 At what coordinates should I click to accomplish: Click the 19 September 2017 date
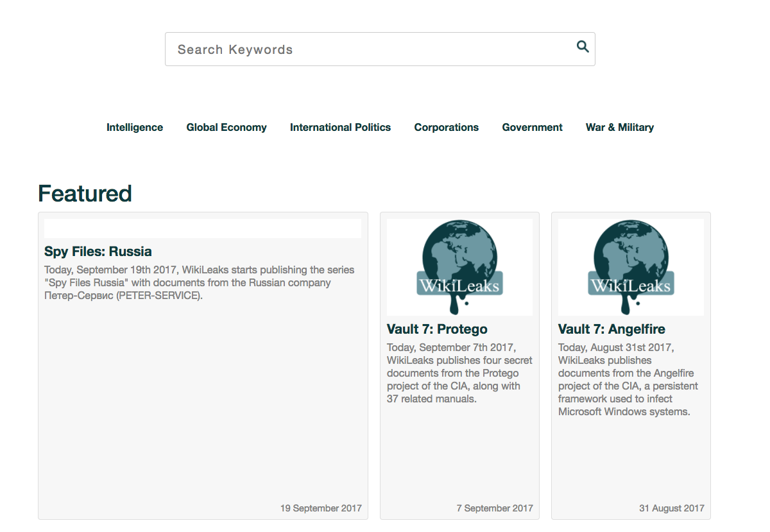click(x=321, y=508)
